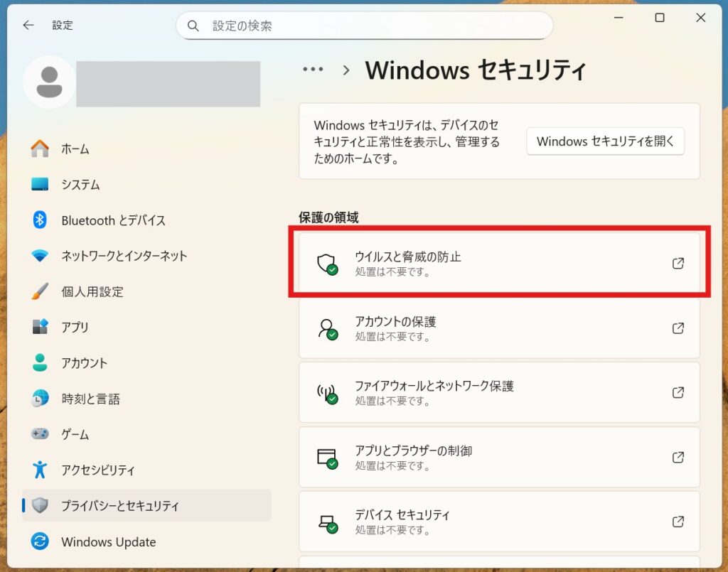Click the search magnifier icon
The image size is (728, 572).
(193, 26)
